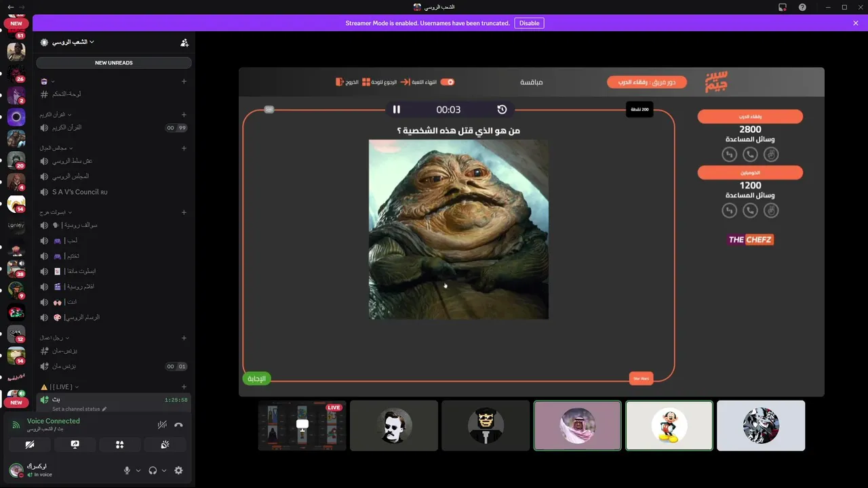Collapse the مجالس العيال category
868x488 pixels.
(x=56, y=148)
